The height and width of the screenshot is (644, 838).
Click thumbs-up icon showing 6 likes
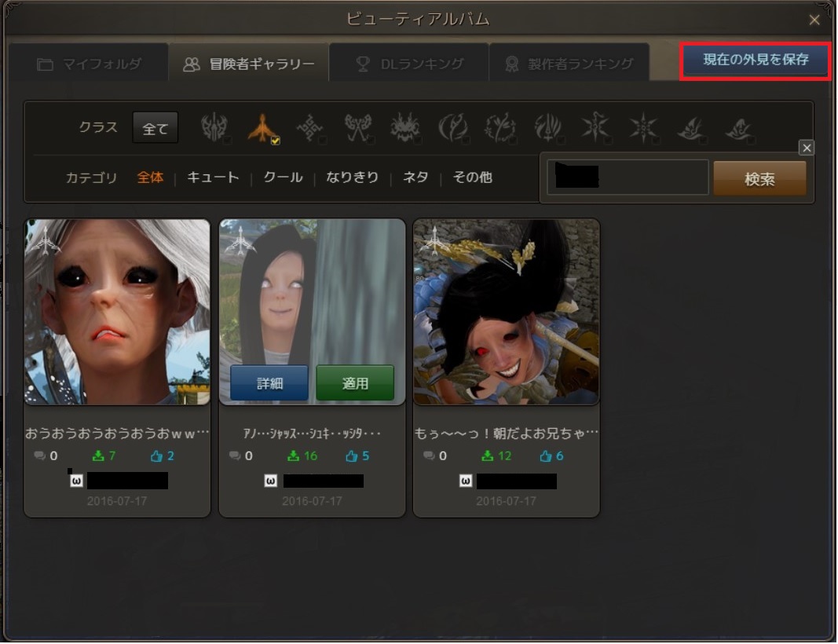(x=545, y=456)
